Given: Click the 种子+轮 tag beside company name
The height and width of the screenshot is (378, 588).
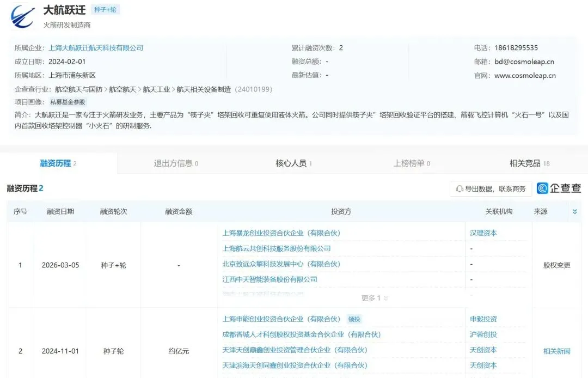Looking at the screenshot, I should click(x=105, y=10).
